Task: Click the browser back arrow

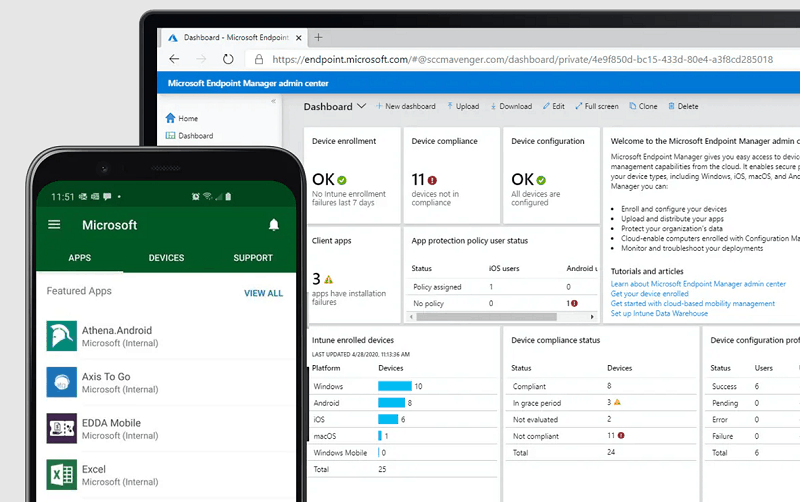Action: (x=174, y=59)
